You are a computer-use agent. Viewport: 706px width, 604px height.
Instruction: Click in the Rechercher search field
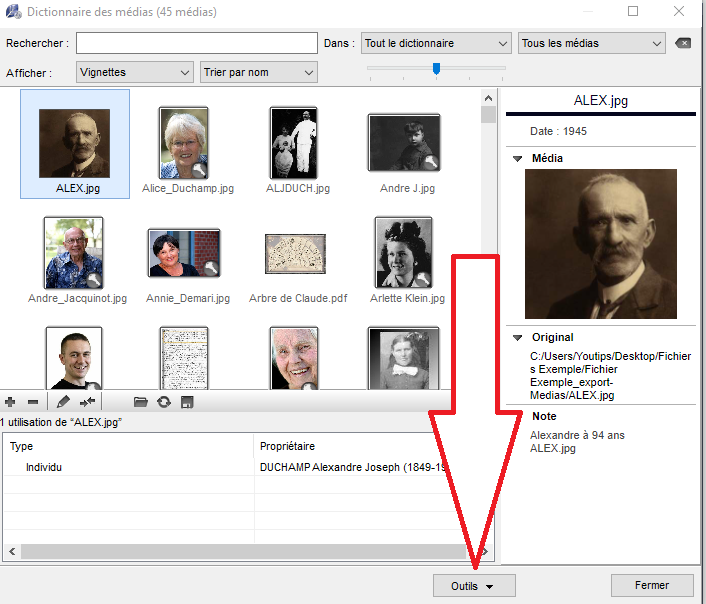196,44
